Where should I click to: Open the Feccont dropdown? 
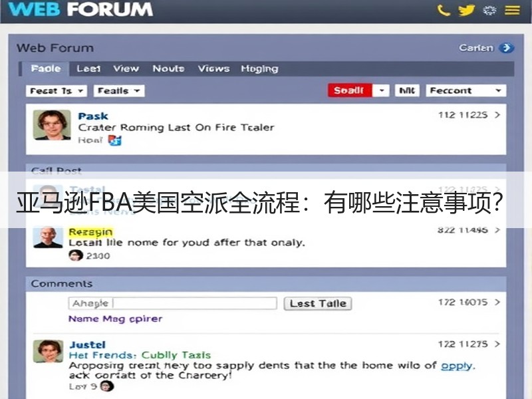466,90
